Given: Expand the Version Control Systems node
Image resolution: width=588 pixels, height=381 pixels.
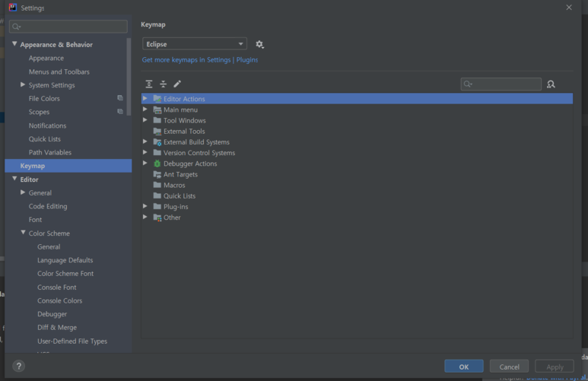Looking at the screenshot, I should click(x=145, y=152).
